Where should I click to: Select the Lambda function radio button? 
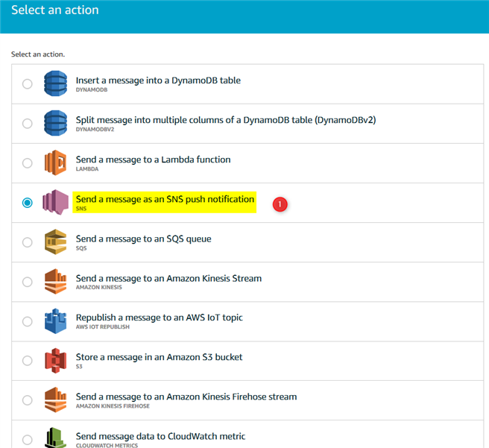tap(28, 163)
